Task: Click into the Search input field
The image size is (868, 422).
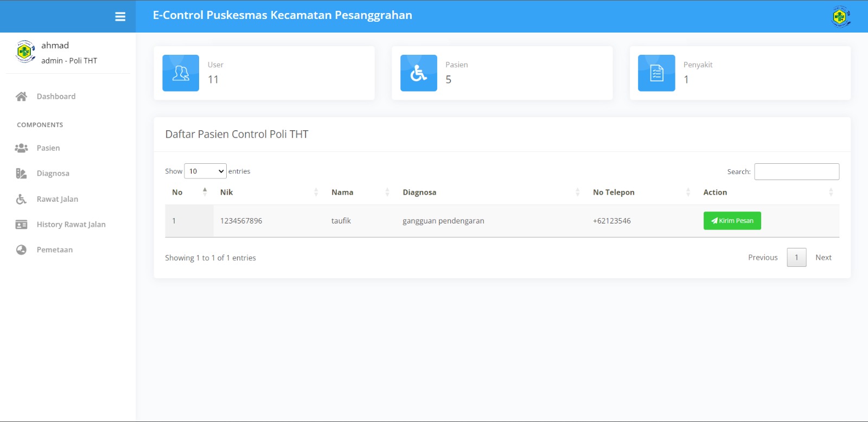Action: (796, 171)
